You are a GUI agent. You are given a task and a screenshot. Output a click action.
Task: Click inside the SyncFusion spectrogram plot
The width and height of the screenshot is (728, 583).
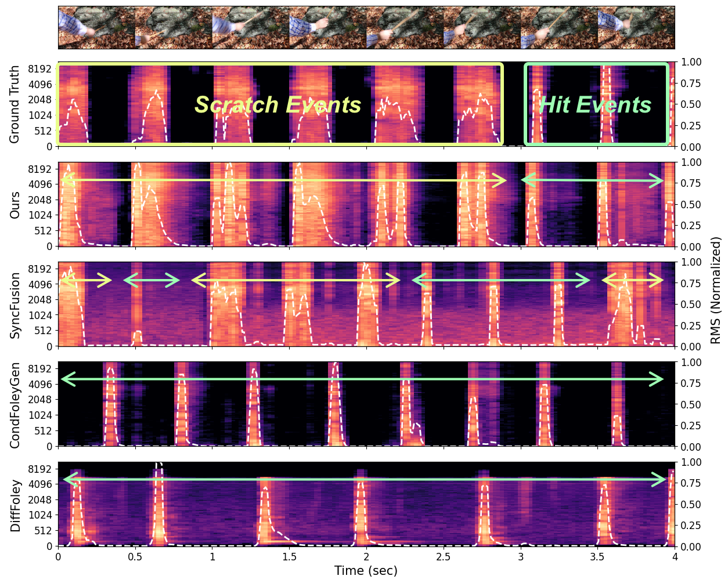[366, 304]
